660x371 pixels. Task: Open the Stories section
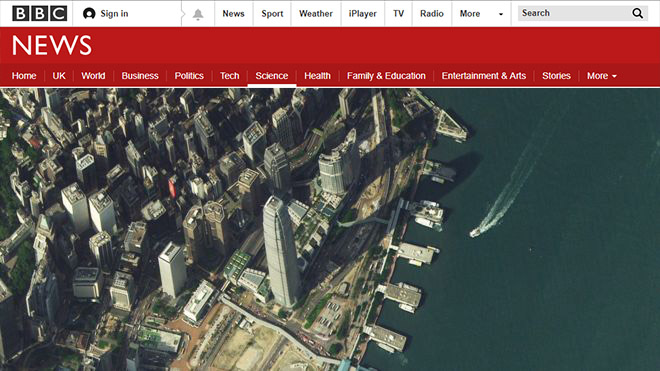click(x=556, y=76)
